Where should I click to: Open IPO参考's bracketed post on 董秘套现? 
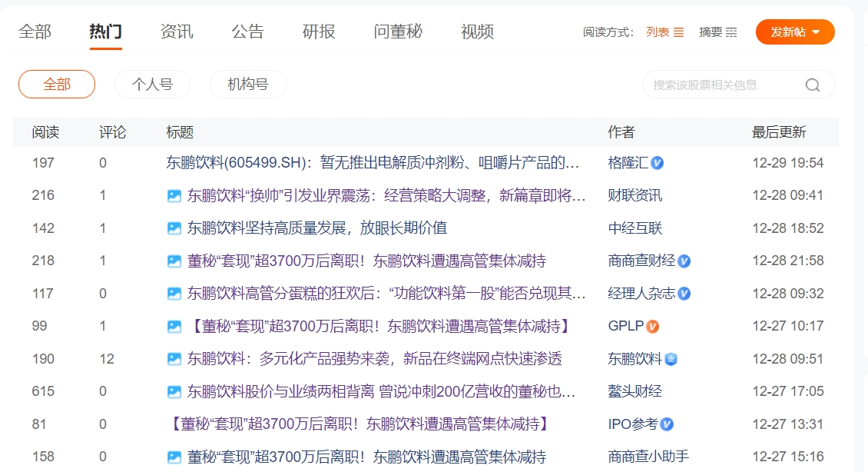coord(359,424)
